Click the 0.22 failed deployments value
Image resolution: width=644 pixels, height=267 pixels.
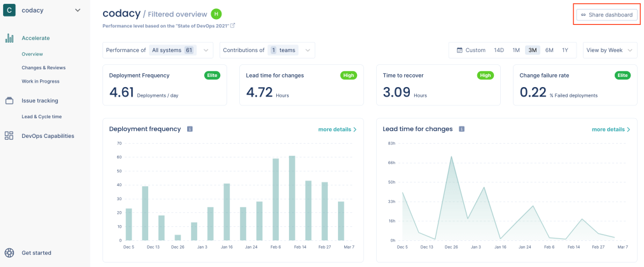pos(533,92)
